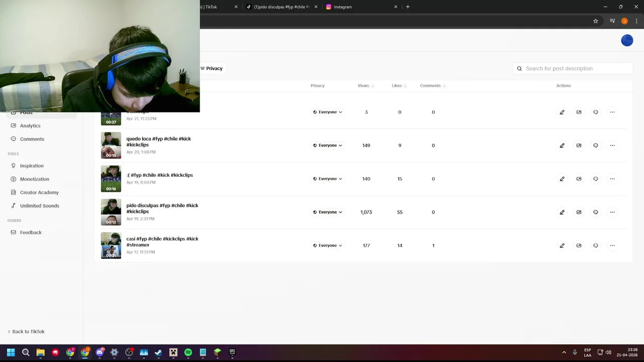
Task: Open Feedback in sidebar
Action: 31,232
